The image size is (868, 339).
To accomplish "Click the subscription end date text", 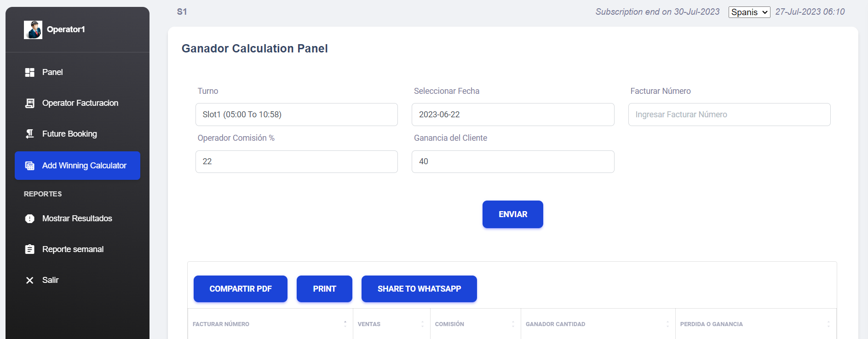I will pyautogui.click(x=657, y=12).
